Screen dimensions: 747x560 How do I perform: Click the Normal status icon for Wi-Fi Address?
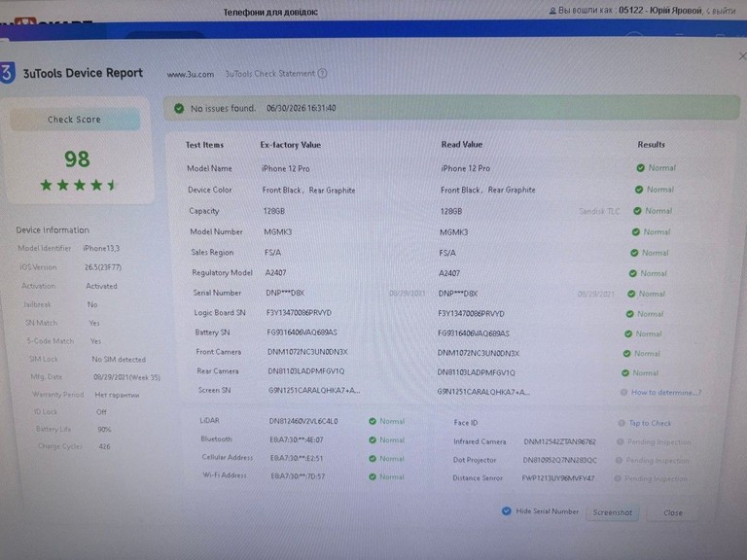(x=373, y=476)
